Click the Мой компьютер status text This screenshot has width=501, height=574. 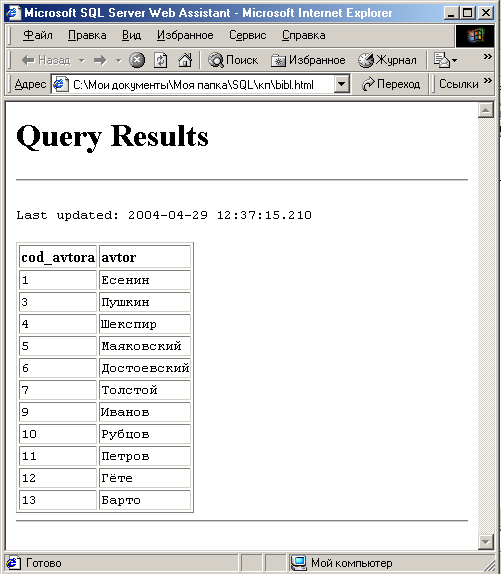coord(352,563)
